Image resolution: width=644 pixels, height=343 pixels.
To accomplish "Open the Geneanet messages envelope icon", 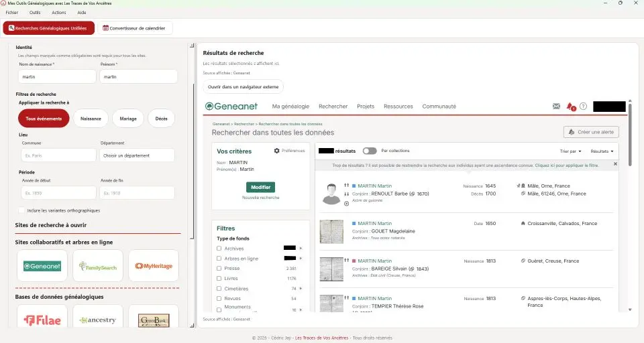I will click(x=556, y=107).
